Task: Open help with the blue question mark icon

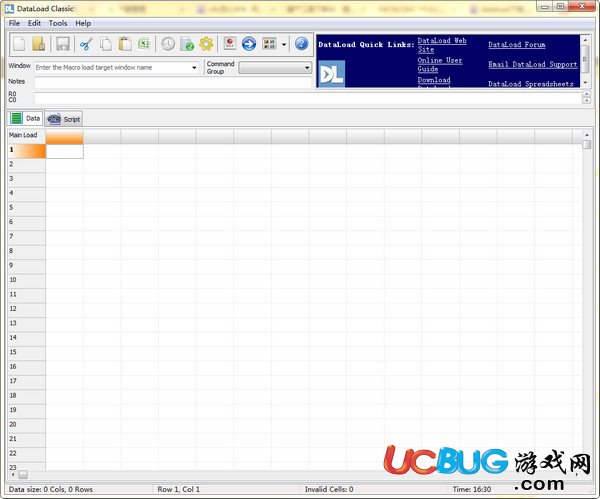Action: 301,44
